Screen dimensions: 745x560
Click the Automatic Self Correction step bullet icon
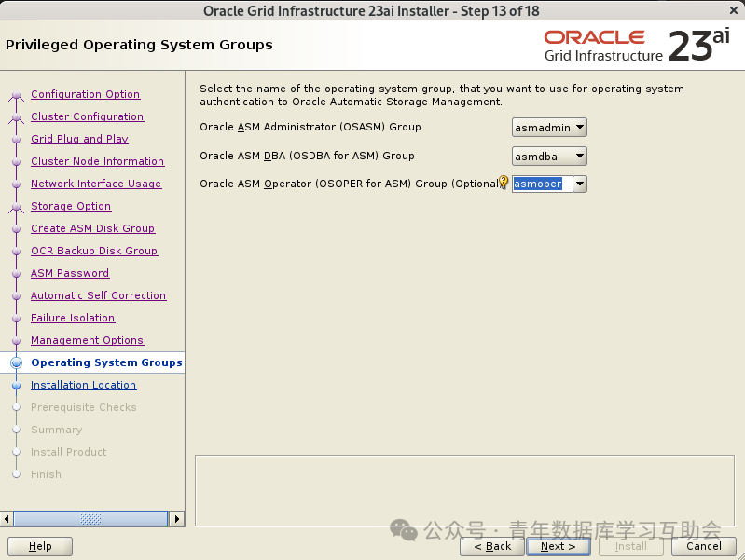pos(16,296)
